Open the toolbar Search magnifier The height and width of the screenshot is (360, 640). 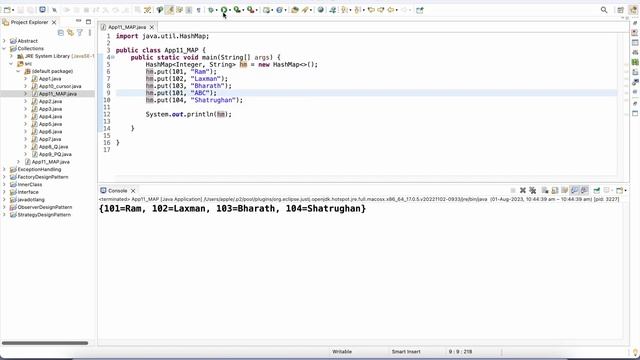(x=604, y=10)
